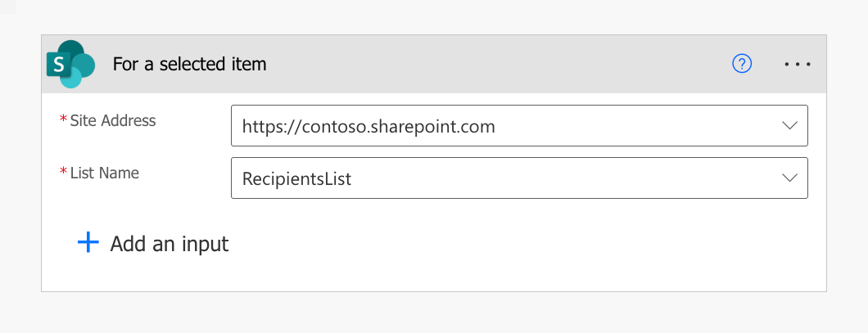Click the blank canvas outside the trigger card
Image resolution: width=868 pixels, height=333 pixels.
pos(434,315)
